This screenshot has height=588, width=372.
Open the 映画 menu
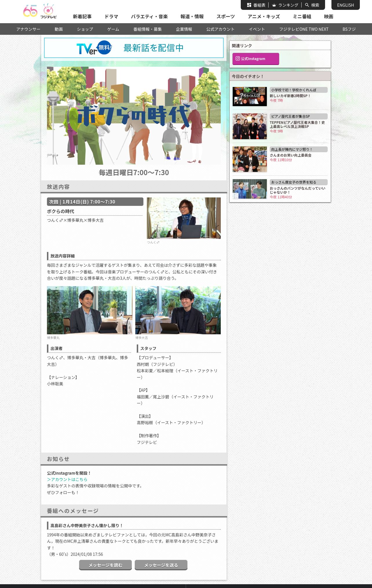329,17
